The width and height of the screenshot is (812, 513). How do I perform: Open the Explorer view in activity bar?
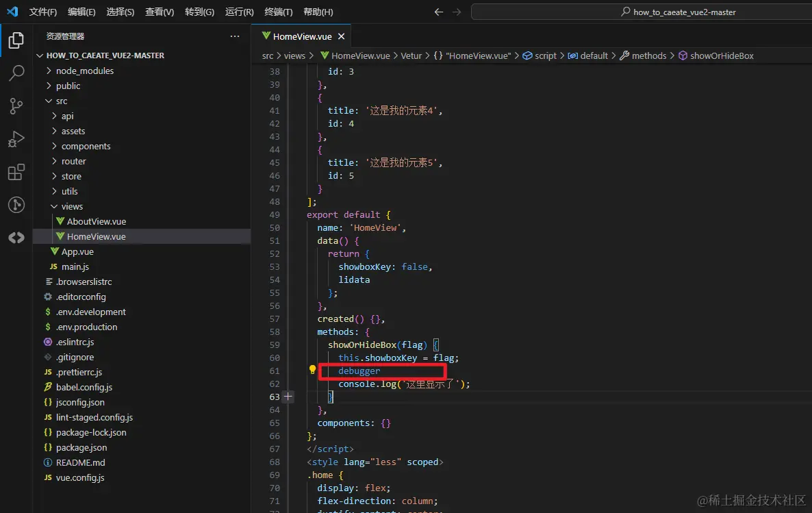16,40
